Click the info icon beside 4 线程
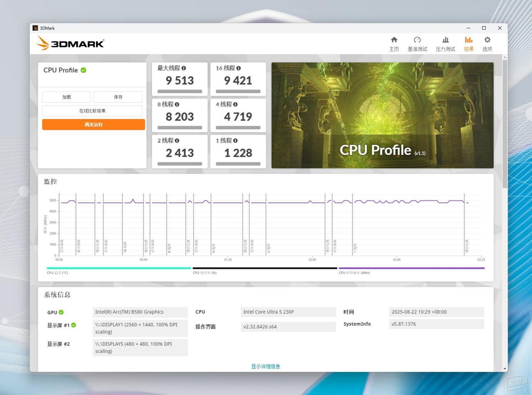 click(x=235, y=104)
